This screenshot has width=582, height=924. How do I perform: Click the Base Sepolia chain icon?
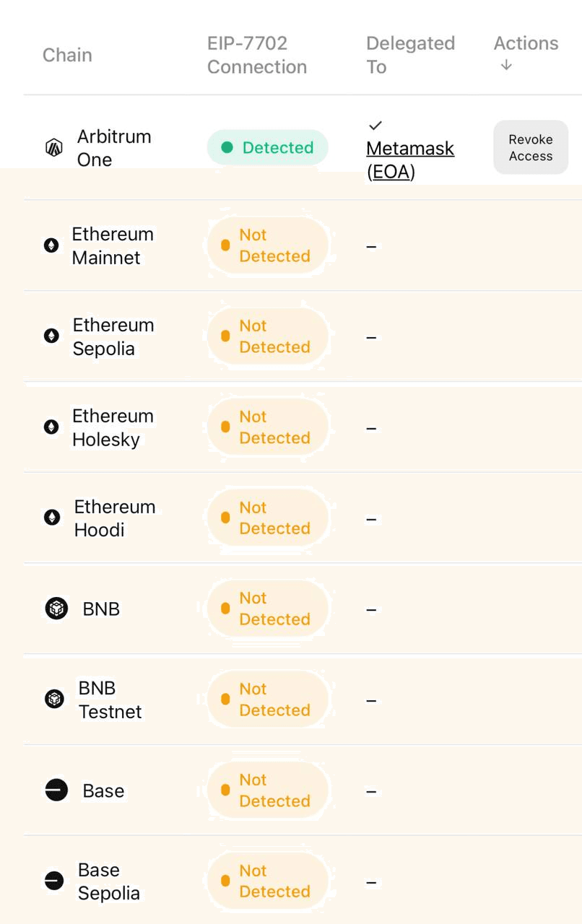click(x=54, y=881)
